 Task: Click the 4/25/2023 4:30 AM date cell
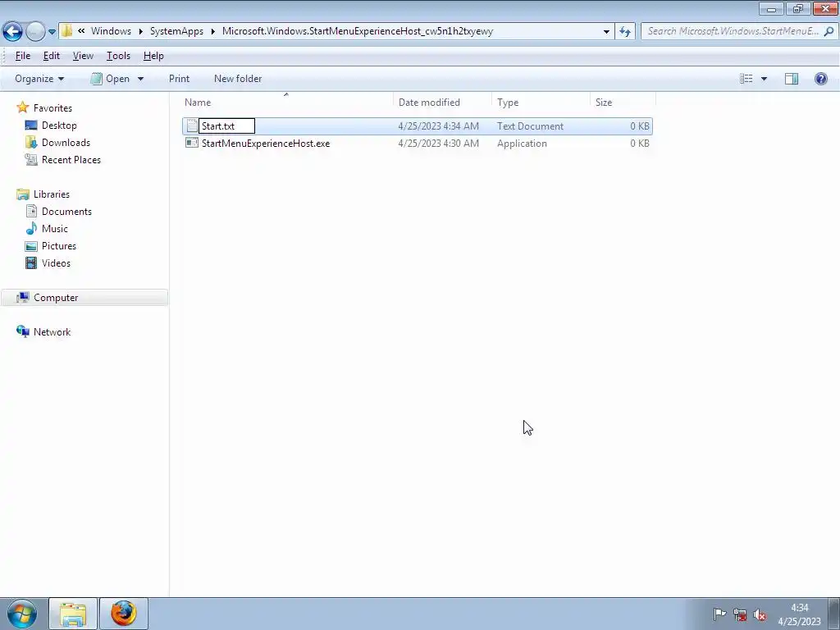[439, 144]
